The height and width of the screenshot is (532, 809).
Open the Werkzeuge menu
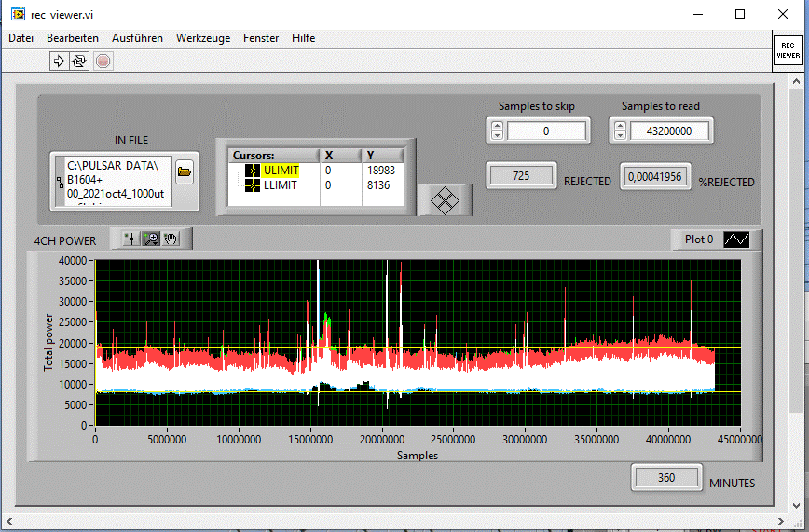[x=203, y=38]
